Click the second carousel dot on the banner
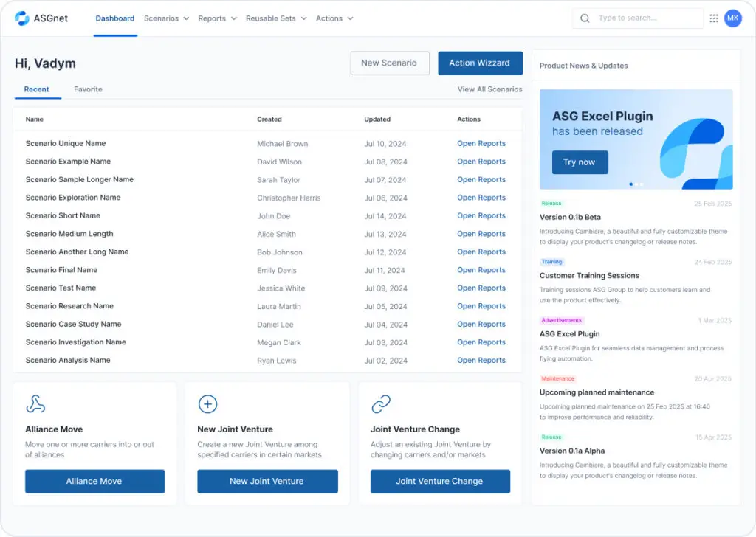Viewport: 756px width, 537px height. click(636, 184)
